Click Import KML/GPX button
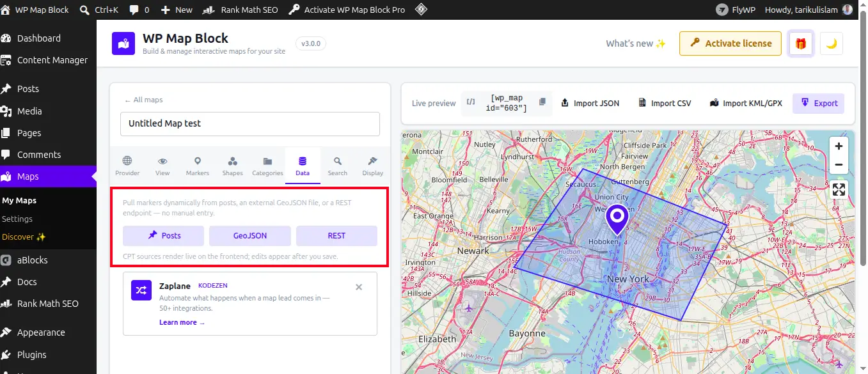The height and width of the screenshot is (374, 868). click(x=746, y=103)
